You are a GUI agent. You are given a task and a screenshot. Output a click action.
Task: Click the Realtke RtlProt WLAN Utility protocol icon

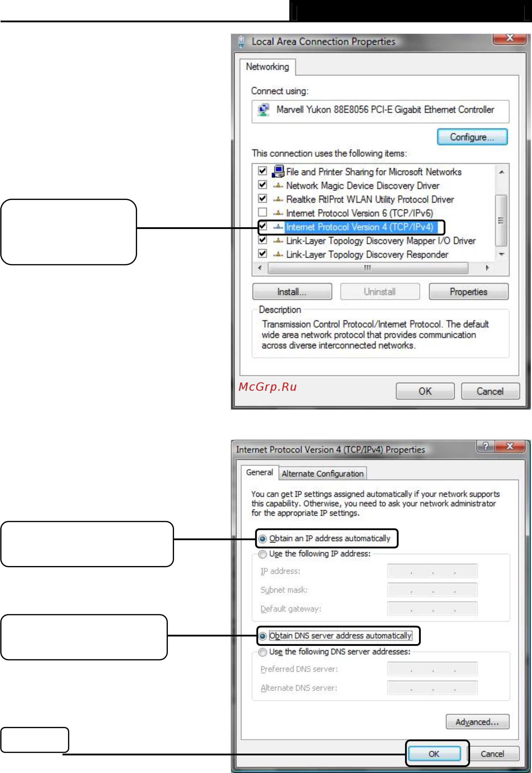tap(278, 199)
